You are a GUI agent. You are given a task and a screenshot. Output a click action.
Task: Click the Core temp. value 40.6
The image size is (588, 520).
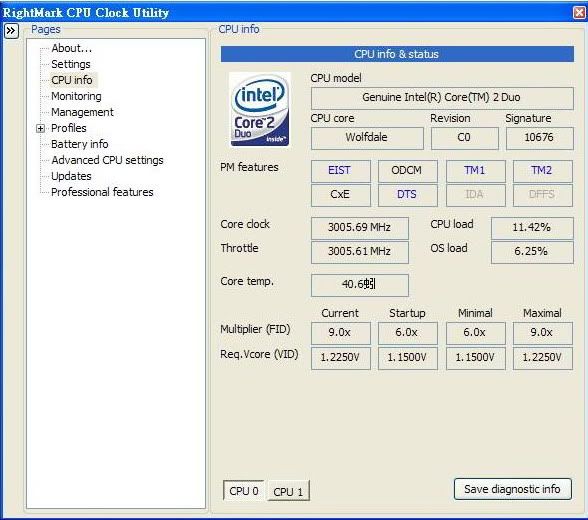point(359,285)
